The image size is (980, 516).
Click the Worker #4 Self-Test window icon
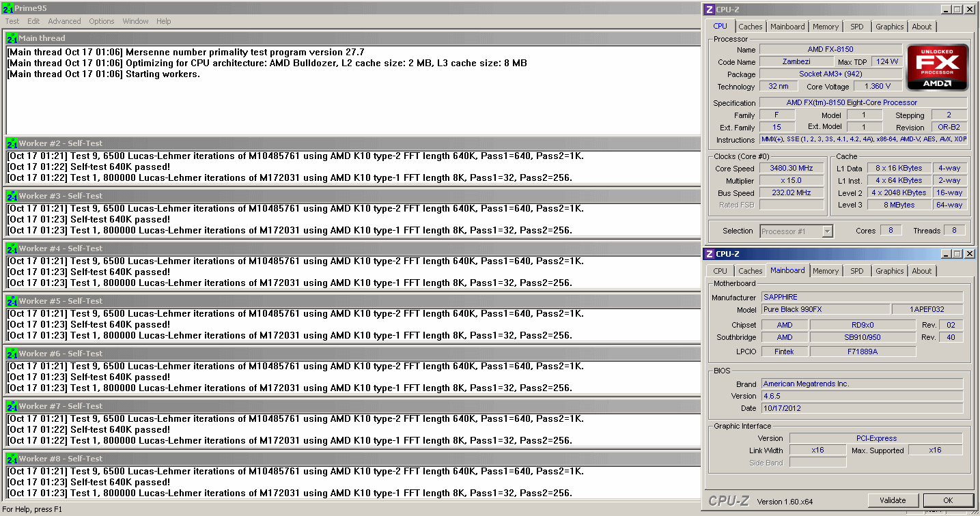tap(12, 248)
